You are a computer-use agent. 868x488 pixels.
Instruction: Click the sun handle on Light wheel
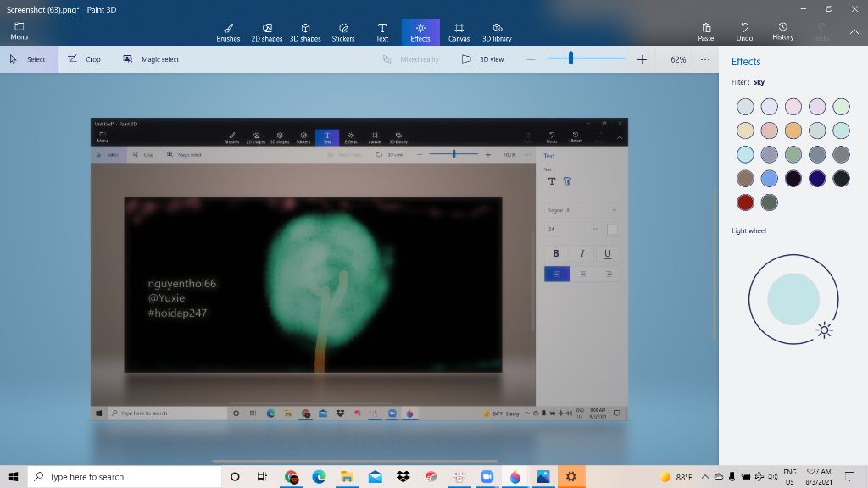(x=824, y=330)
